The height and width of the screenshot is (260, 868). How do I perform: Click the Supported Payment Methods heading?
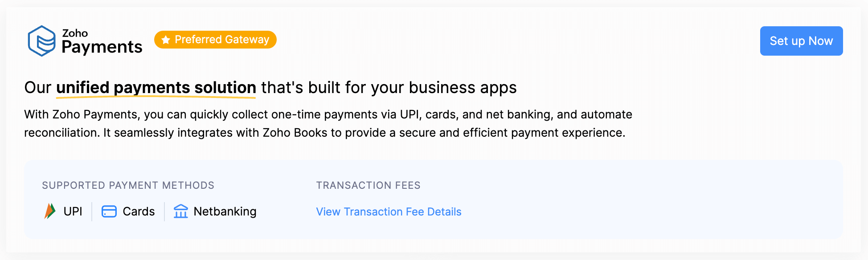pyautogui.click(x=128, y=185)
